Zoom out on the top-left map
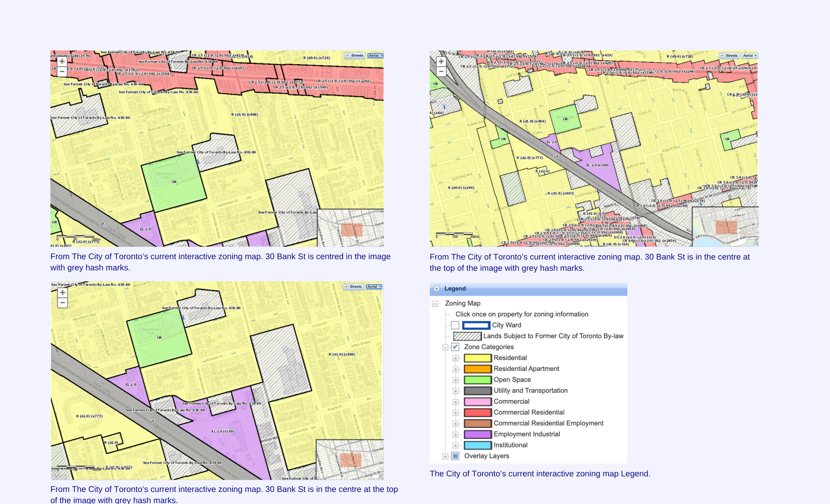The image size is (830, 504). 62,71
